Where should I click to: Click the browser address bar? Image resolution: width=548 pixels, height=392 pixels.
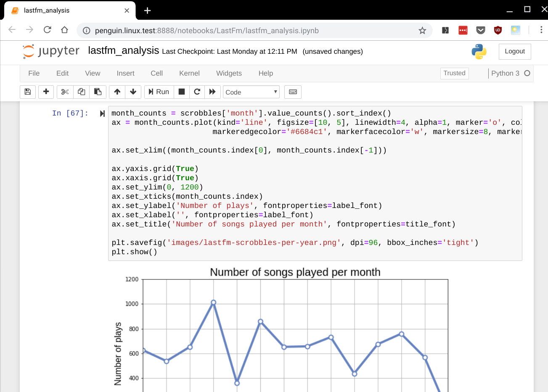click(210, 30)
